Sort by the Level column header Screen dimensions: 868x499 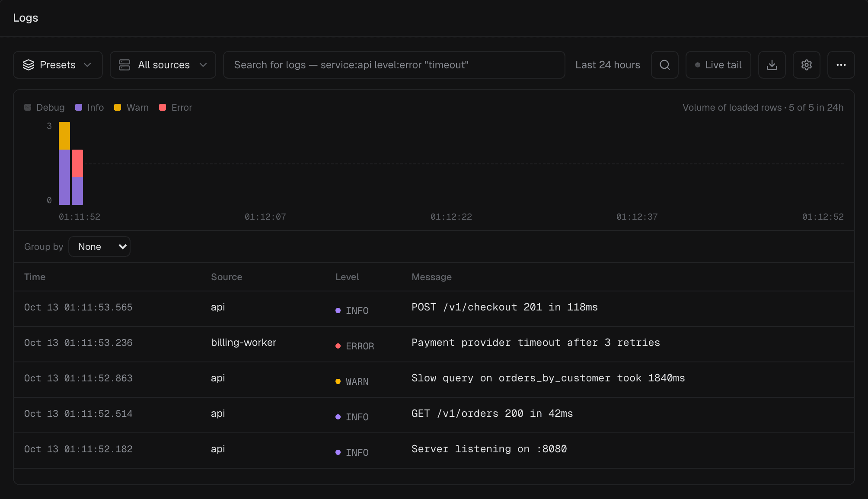click(x=347, y=277)
